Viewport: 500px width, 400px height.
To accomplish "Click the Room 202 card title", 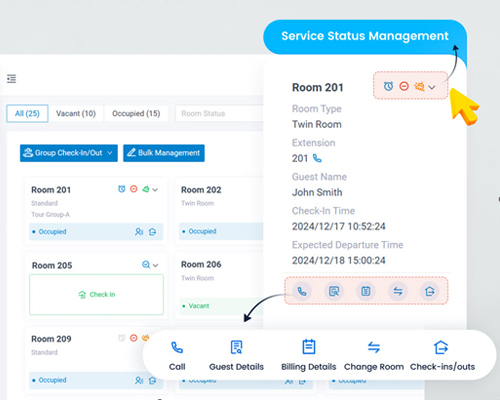I will click(x=201, y=190).
